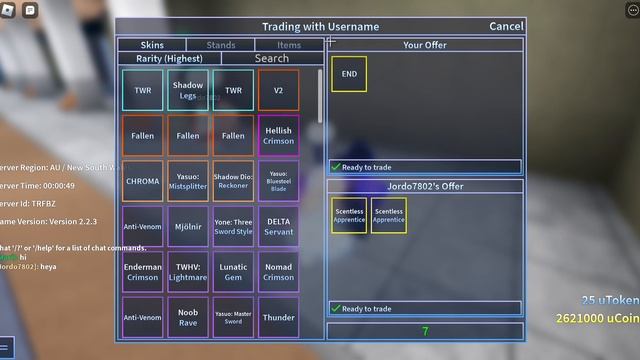The height and width of the screenshot is (360, 640).
Task: Open the more options ellipsis icon
Action: [633, 10]
